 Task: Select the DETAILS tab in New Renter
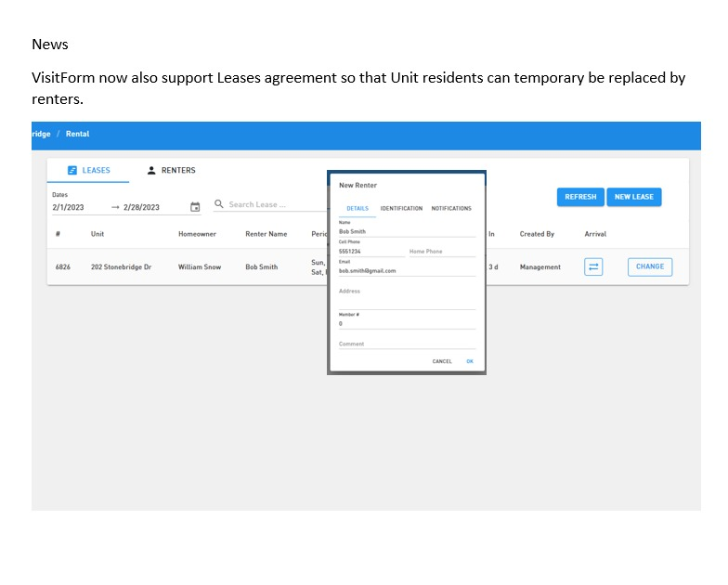[x=357, y=208]
